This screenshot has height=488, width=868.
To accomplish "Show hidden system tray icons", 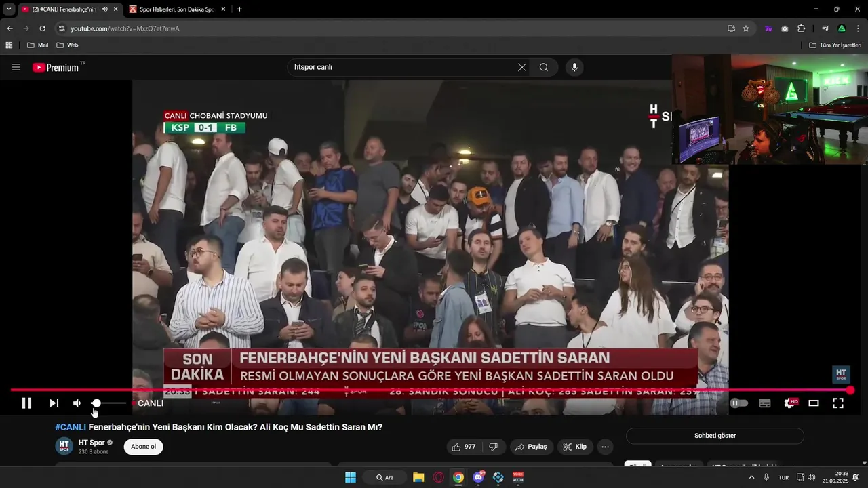I will coord(751,477).
